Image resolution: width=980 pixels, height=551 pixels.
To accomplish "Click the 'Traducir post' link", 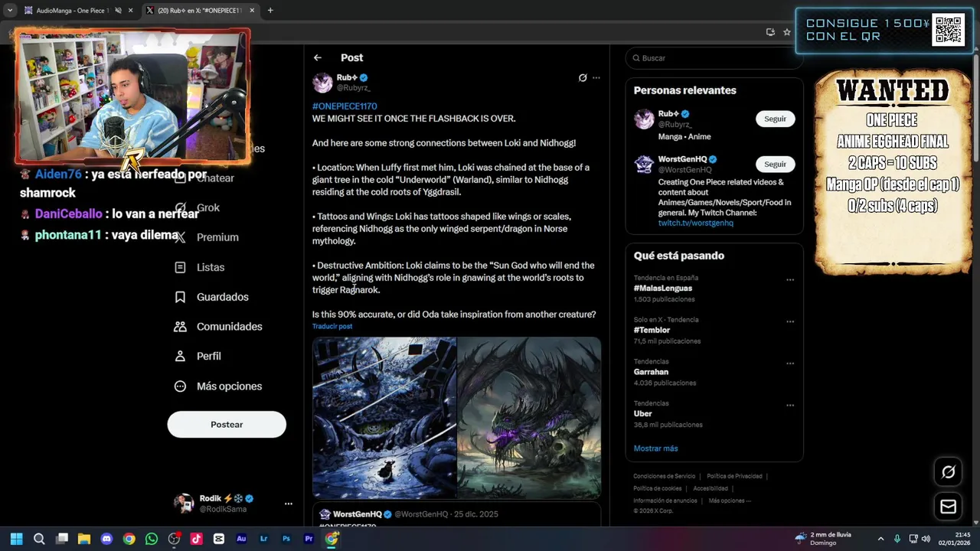I will tap(332, 326).
